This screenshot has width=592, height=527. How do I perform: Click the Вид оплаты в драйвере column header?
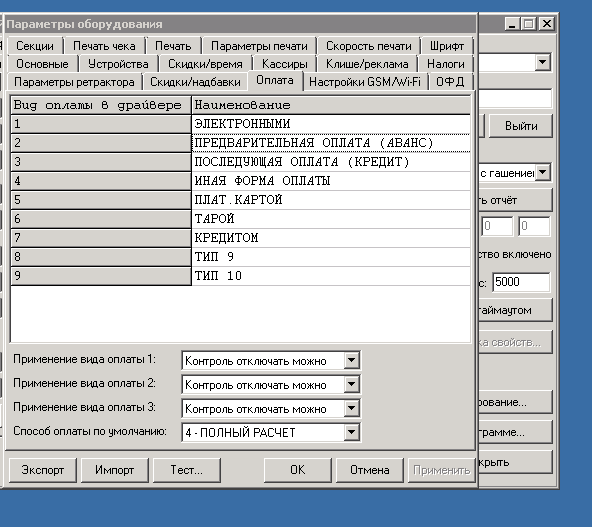(101, 105)
